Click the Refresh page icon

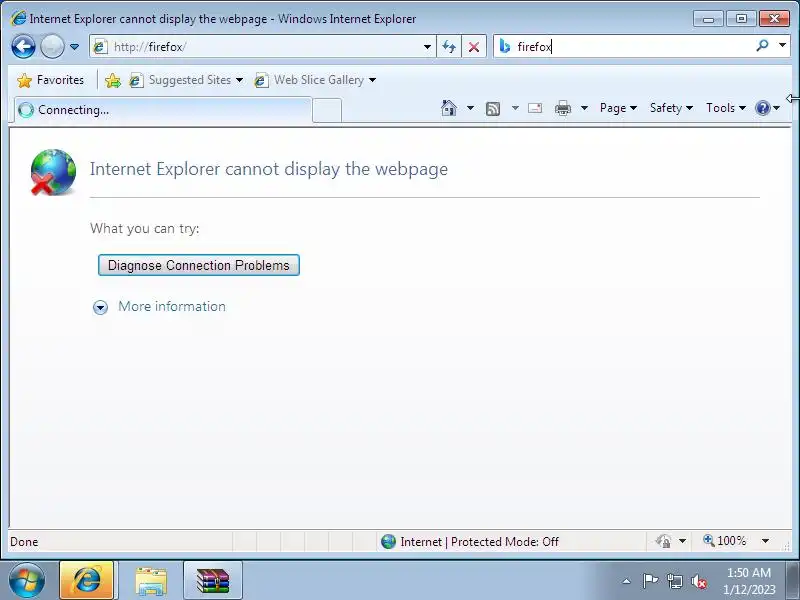click(449, 47)
